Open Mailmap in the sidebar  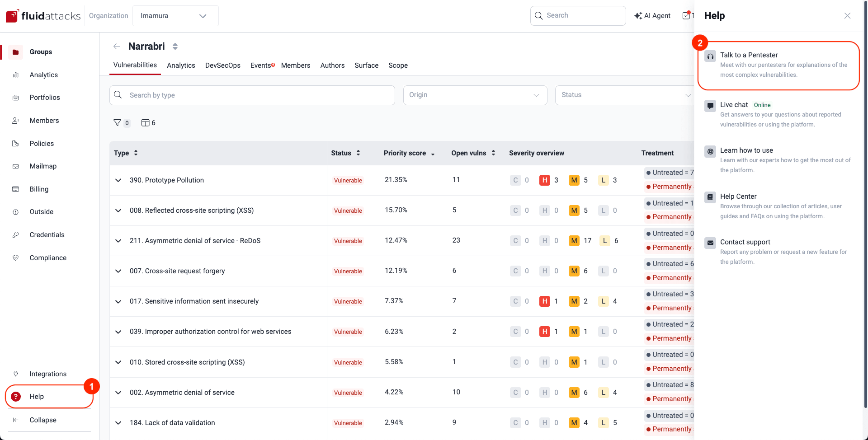[x=43, y=166]
